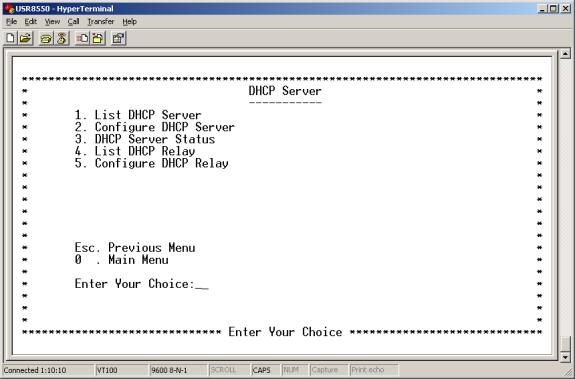Click the Receive file toolbar icon
The height and width of the screenshot is (379, 575).
pos(98,38)
